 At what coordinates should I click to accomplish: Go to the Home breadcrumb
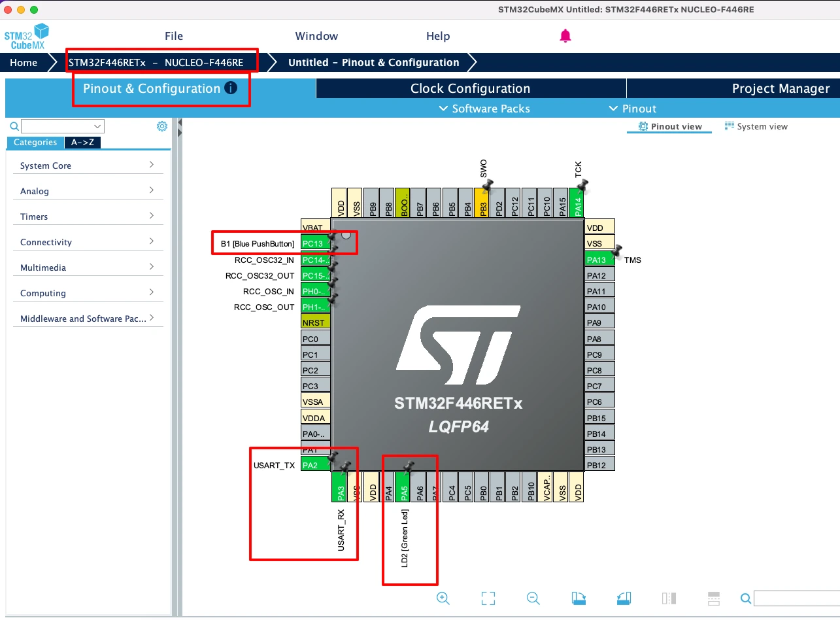click(x=24, y=63)
